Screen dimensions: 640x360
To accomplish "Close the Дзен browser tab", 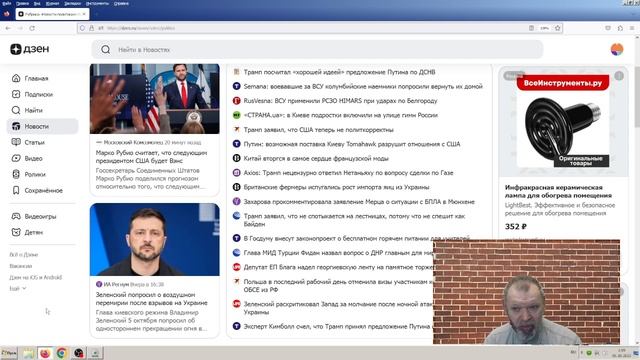I will 84,14.
